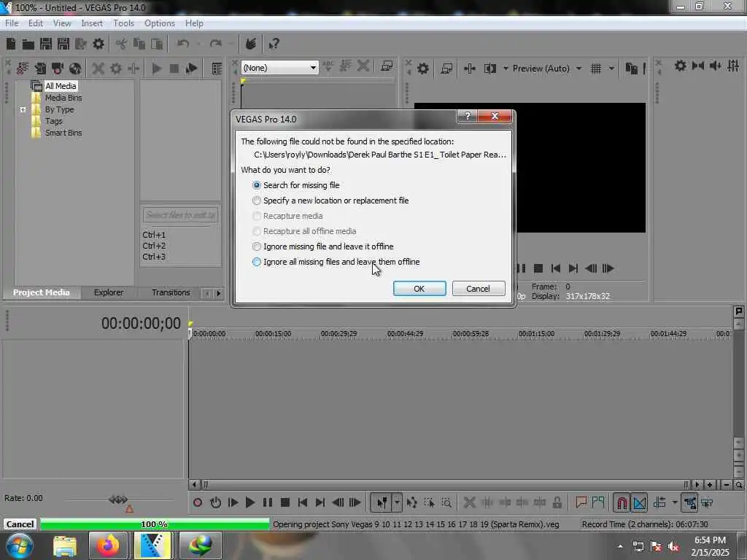
Task: Click Stop in the timeline transport
Action: coord(285,502)
